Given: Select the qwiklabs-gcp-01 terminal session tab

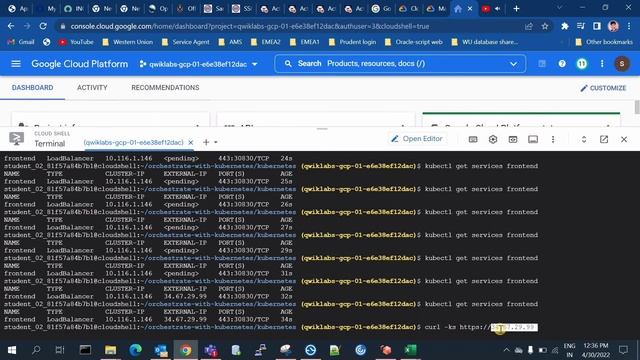Looking at the screenshot, I should point(133,142).
